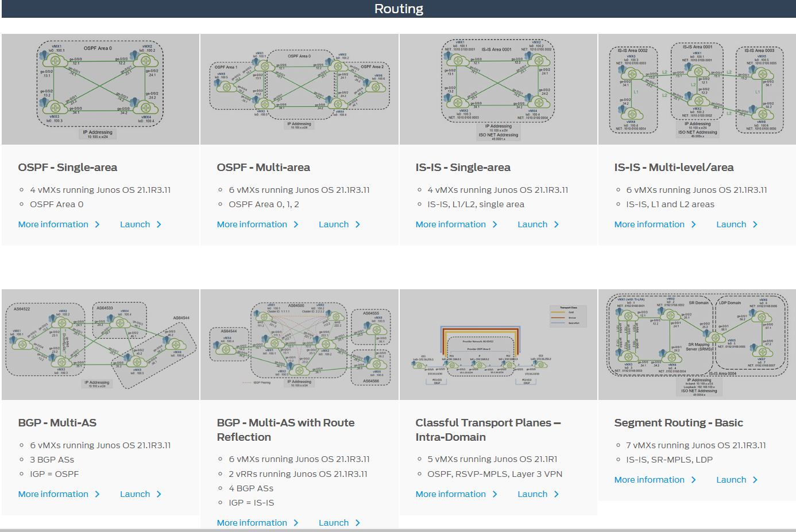The width and height of the screenshot is (796, 532).
Task: Click the chevron next to Classful Transport Planes Launch
Action: click(x=555, y=494)
